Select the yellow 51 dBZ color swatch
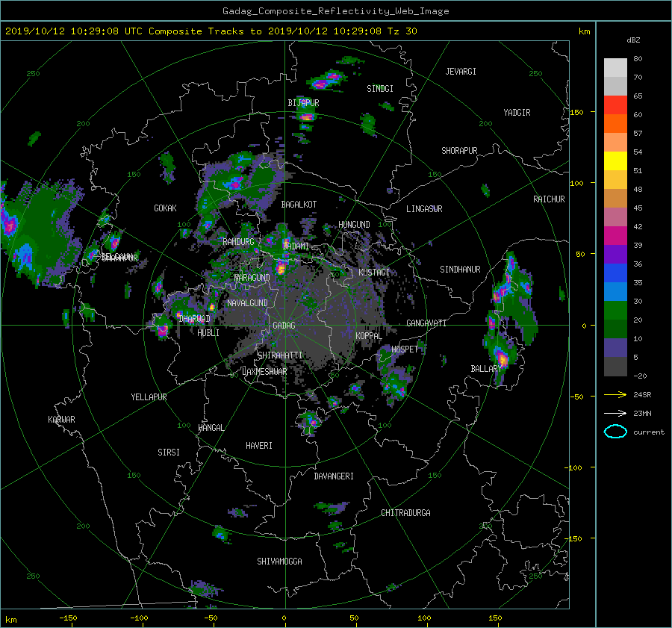The width and height of the screenshot is (672, 628). [615, 161]
